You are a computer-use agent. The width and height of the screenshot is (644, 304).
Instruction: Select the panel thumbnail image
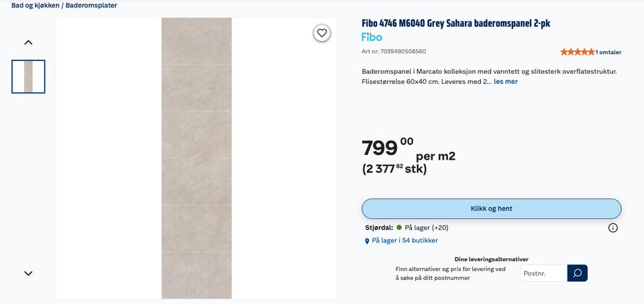click(x=28, y=77)
